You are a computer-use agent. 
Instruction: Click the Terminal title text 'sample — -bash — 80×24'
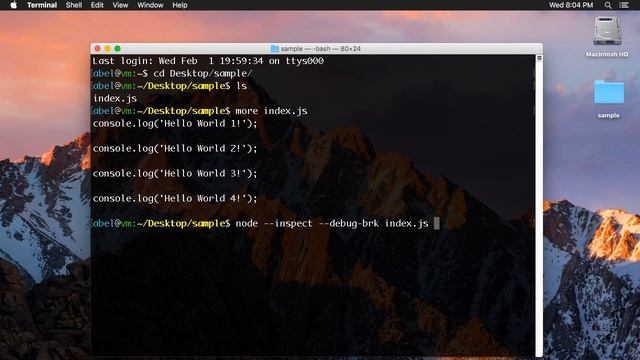point(320,49)
